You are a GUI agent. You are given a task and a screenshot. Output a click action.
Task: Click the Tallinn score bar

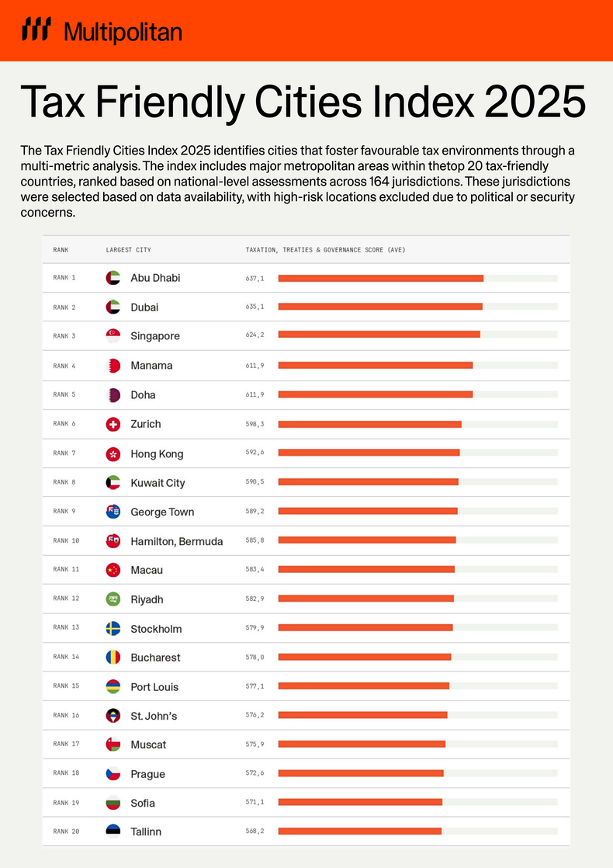click(359, 831)
